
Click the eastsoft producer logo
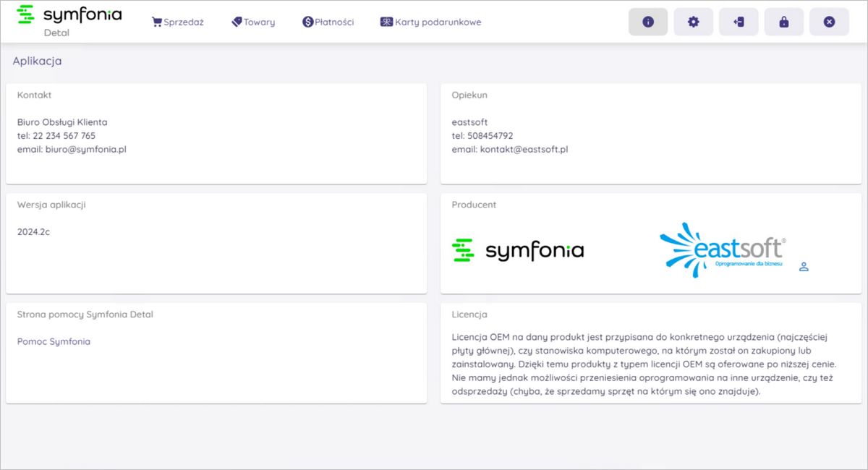[723, 249]
